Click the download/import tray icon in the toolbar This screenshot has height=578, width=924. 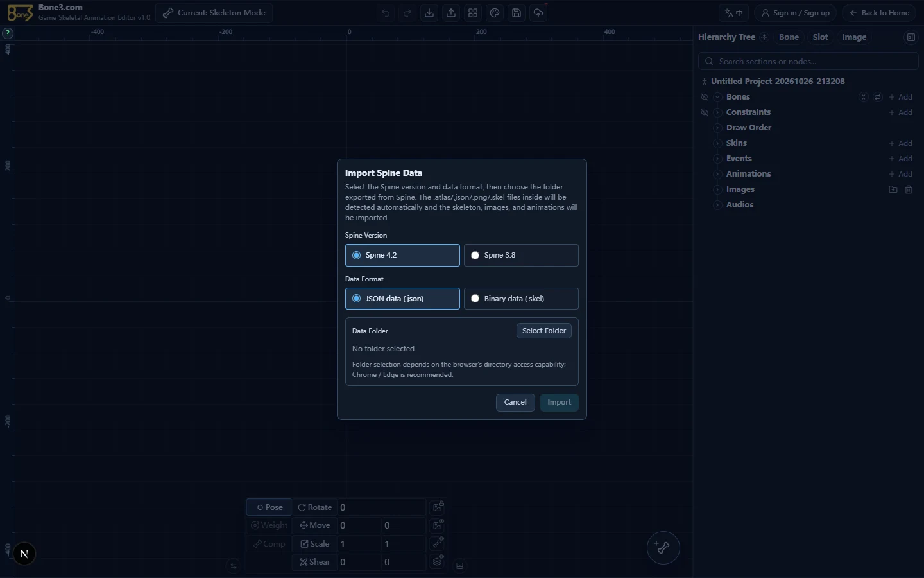click(x=429, y=13)
